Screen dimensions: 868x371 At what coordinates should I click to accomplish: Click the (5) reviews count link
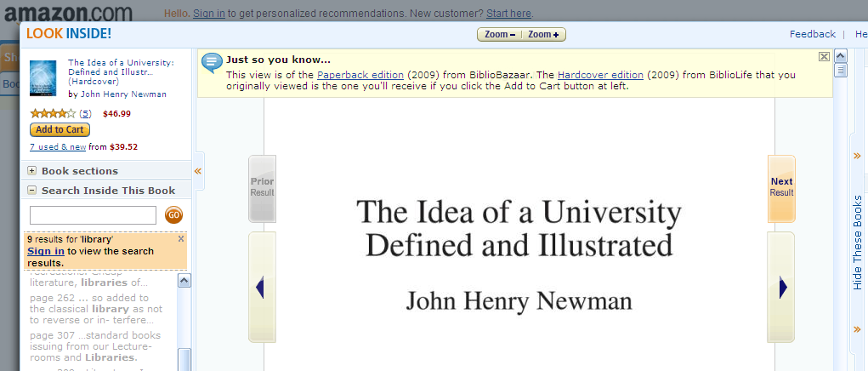point(85,113)
